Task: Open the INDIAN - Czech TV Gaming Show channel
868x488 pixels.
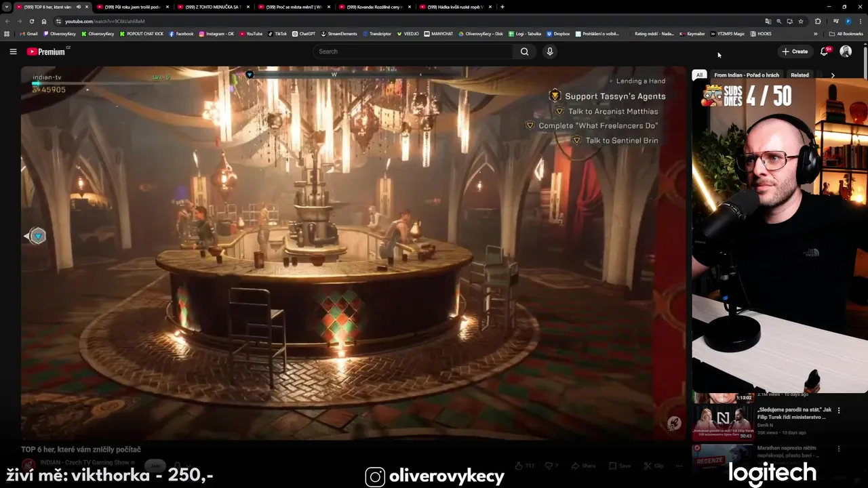Action: pos(85,462)
